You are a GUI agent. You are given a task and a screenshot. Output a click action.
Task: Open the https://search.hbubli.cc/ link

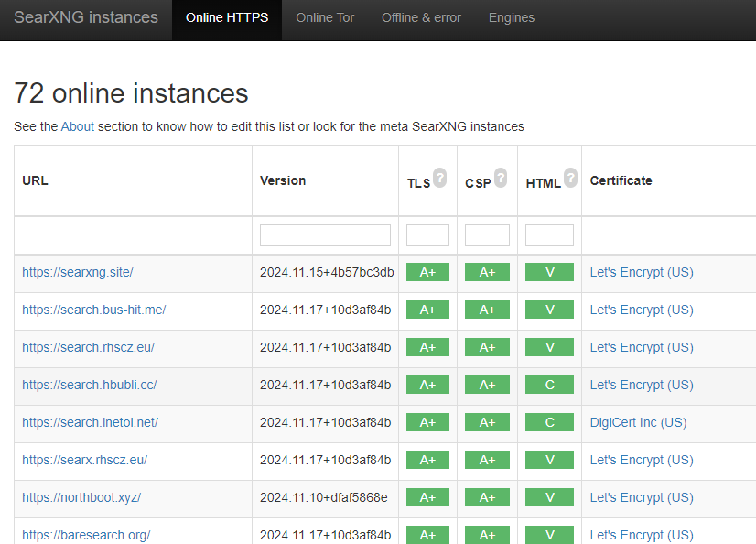pyautogui.click(x=89, y=385)
